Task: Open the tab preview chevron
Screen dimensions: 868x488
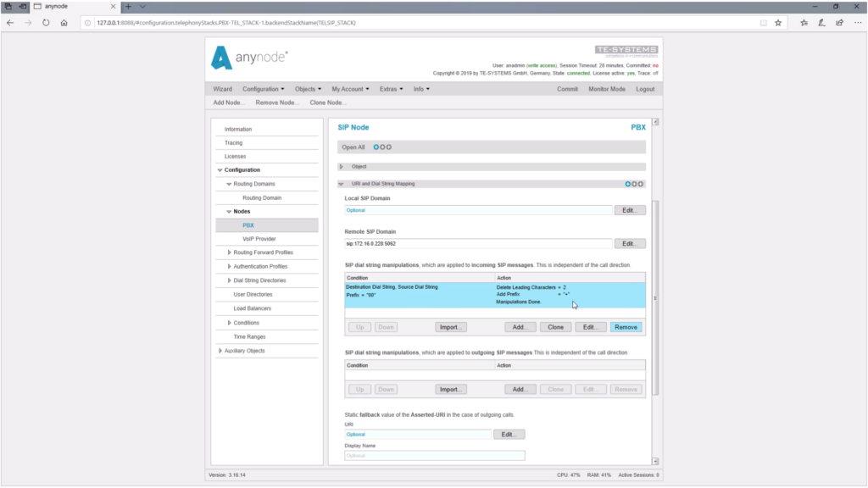Action: pyautogui.click(x=142, y=7)
